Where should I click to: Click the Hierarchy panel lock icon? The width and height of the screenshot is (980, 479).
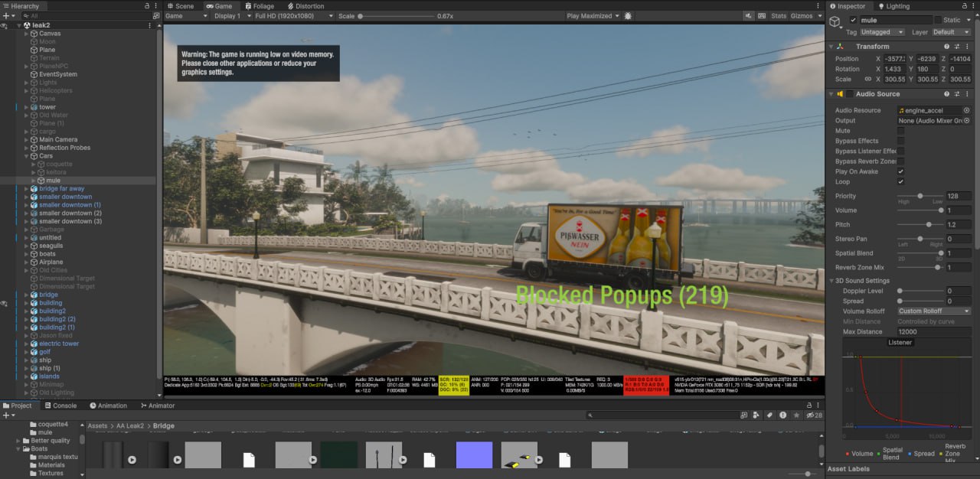point(147,5)
